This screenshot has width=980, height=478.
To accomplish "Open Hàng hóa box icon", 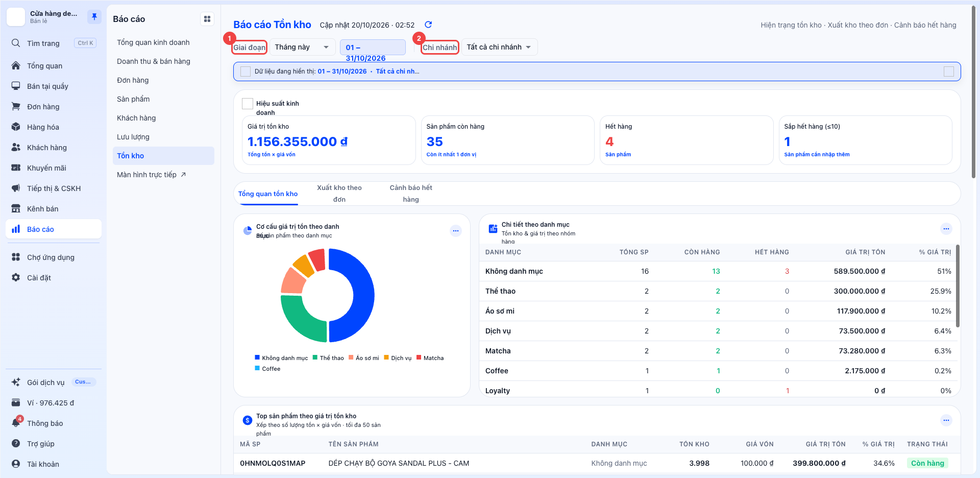I will [16, 127].
